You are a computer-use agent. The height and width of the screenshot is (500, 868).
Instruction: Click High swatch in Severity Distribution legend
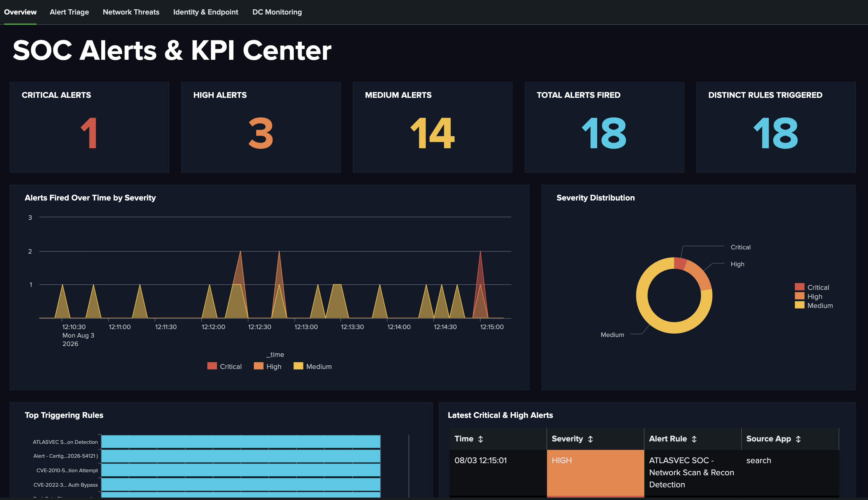click(799, 296)
